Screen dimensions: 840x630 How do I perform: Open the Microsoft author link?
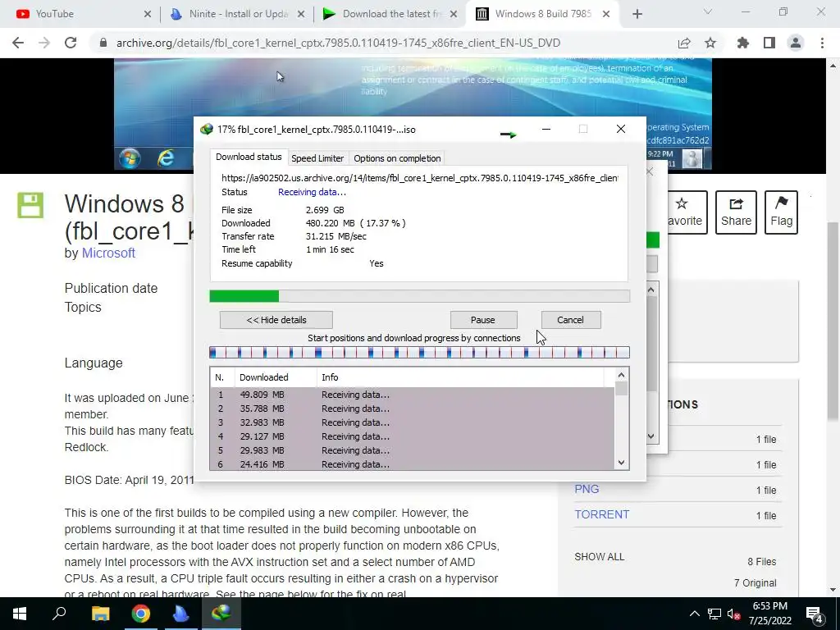108,253
